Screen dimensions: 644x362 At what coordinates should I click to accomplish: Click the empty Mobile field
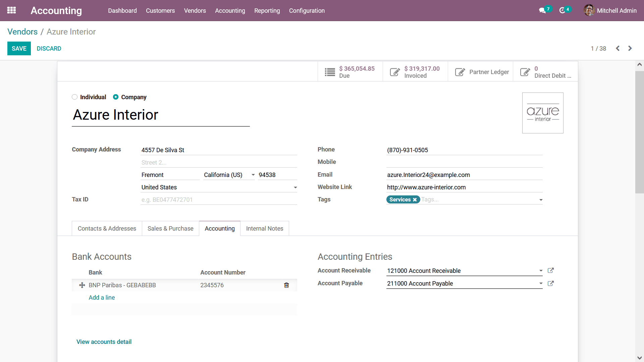[x=464, y=163]
